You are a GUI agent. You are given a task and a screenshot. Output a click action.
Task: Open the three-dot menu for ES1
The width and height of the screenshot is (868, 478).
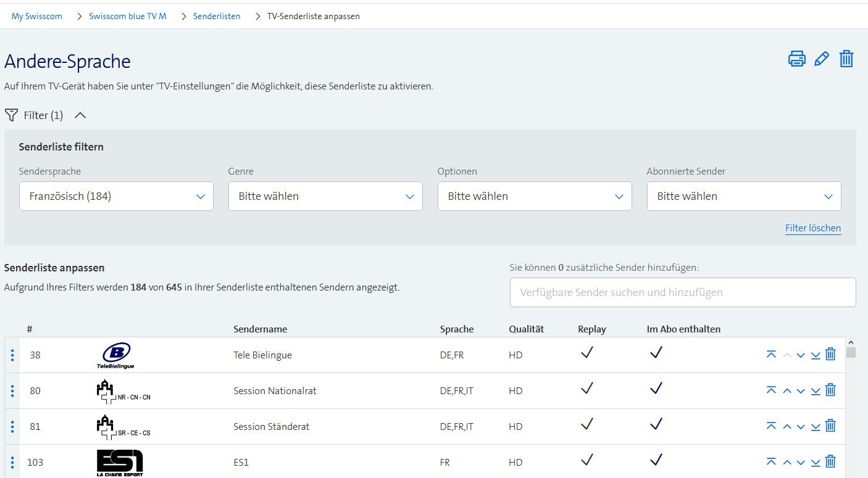point(12,463)
